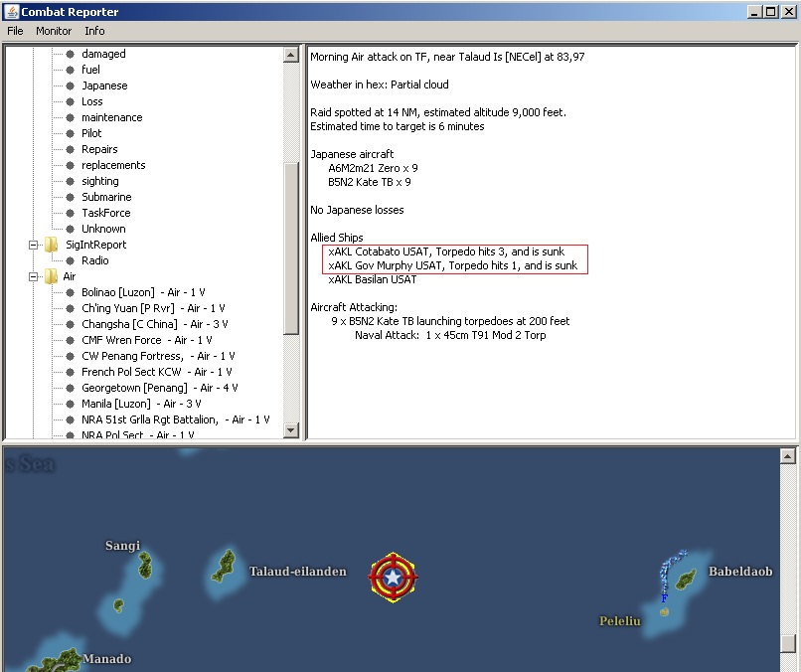Click the tree panel scroll down arrow

tap(290, 430)
